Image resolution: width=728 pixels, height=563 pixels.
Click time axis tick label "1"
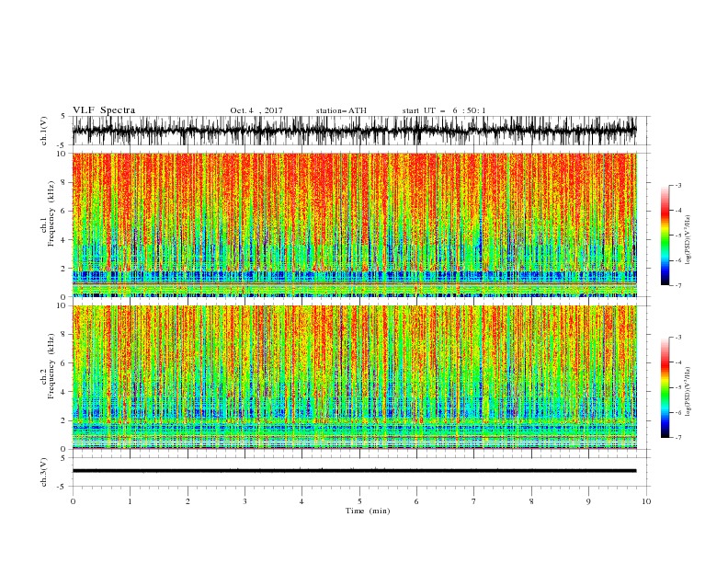[x=130, y=501]
